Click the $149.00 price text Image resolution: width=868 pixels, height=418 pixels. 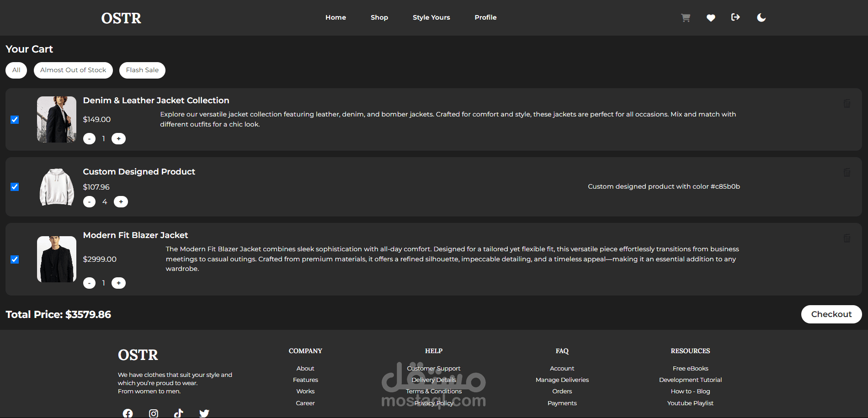[96, 120]
